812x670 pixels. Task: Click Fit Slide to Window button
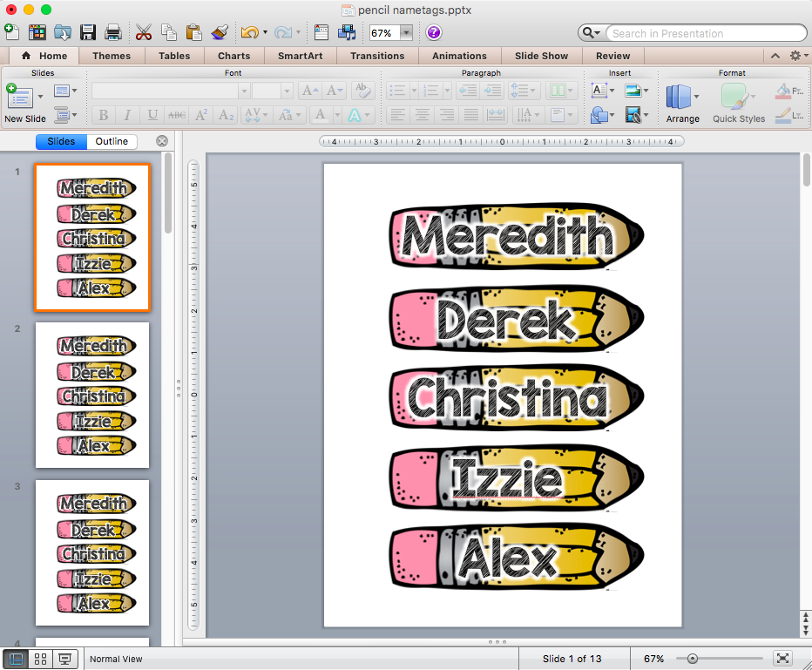coord(782,659)
